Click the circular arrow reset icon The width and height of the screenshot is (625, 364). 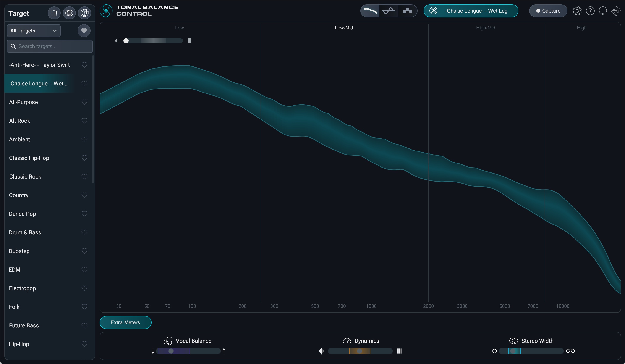[x=603, y=11]
